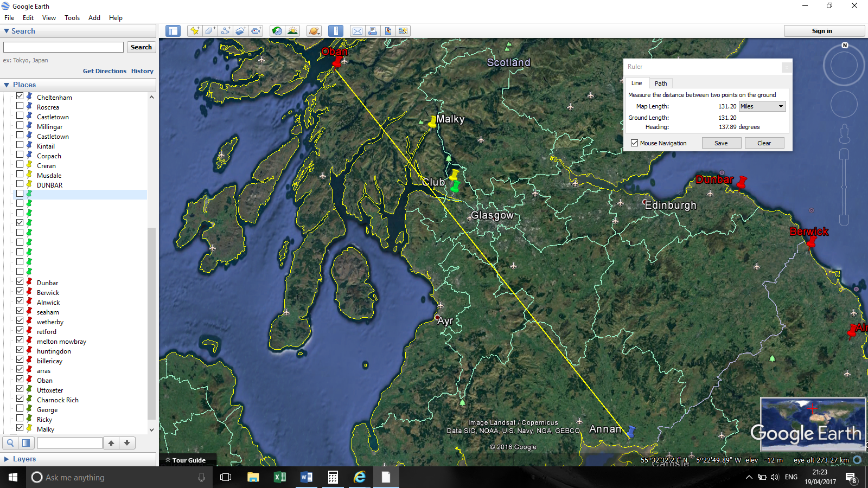
Task: Click the Places search magnifier icon
Action: point(10,443)
